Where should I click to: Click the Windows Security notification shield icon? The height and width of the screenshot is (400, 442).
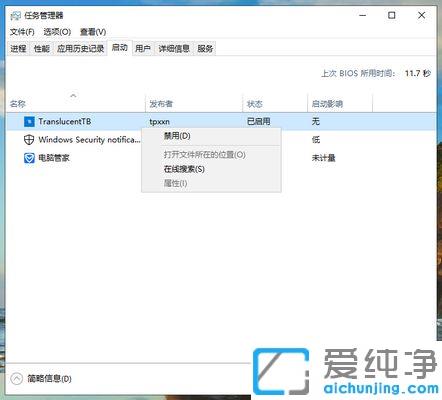[x=29, y=140]
